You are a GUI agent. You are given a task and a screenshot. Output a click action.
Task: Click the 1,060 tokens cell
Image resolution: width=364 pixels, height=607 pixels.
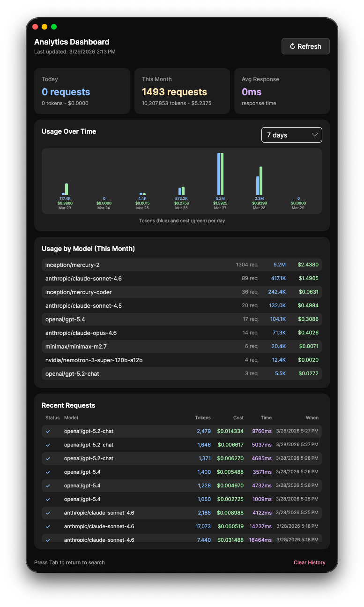coord(204,499)
